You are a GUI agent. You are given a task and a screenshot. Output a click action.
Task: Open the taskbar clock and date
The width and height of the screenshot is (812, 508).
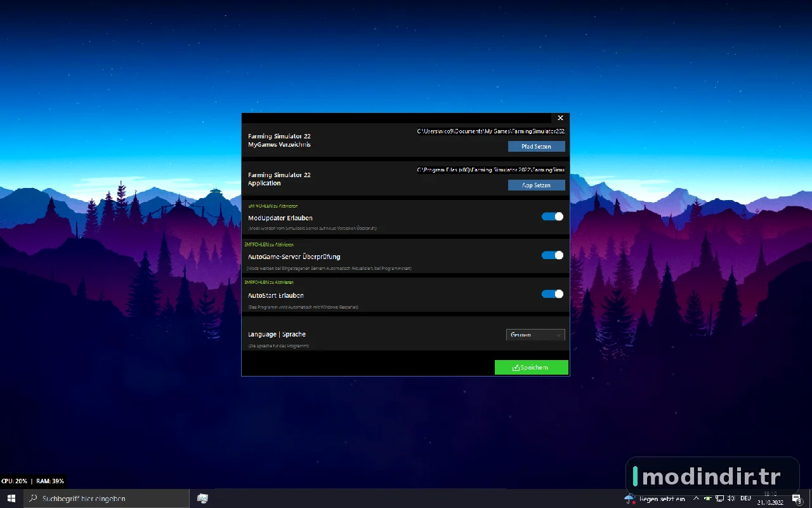coord(770,498)
